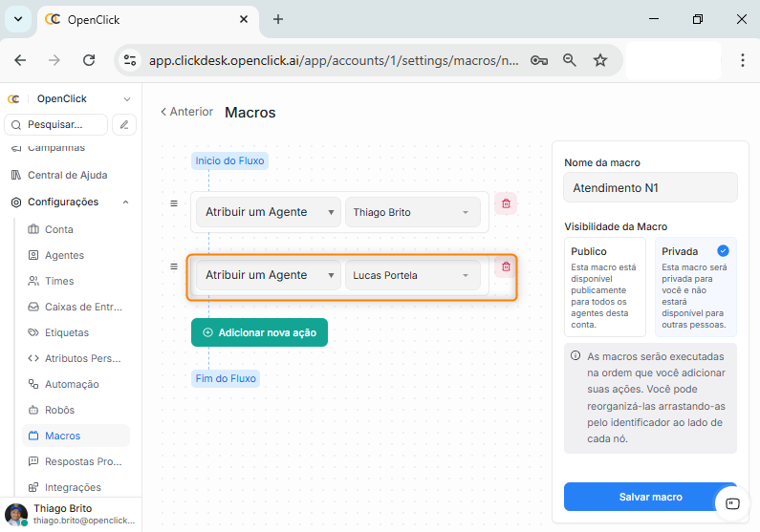This screenshot has width=760, height=532.
Task: Delete the Lucas Portela assignment action
Action: click(506, 266)
